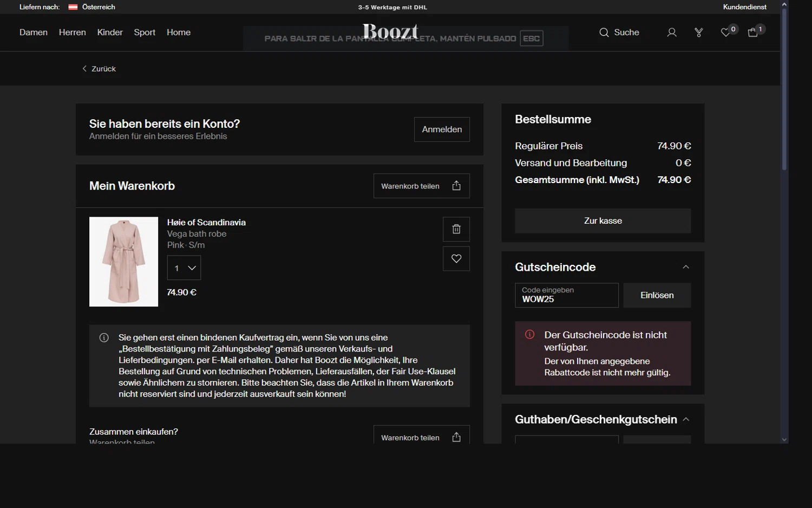Click the Regulärer Preis label

pos(549,146)
